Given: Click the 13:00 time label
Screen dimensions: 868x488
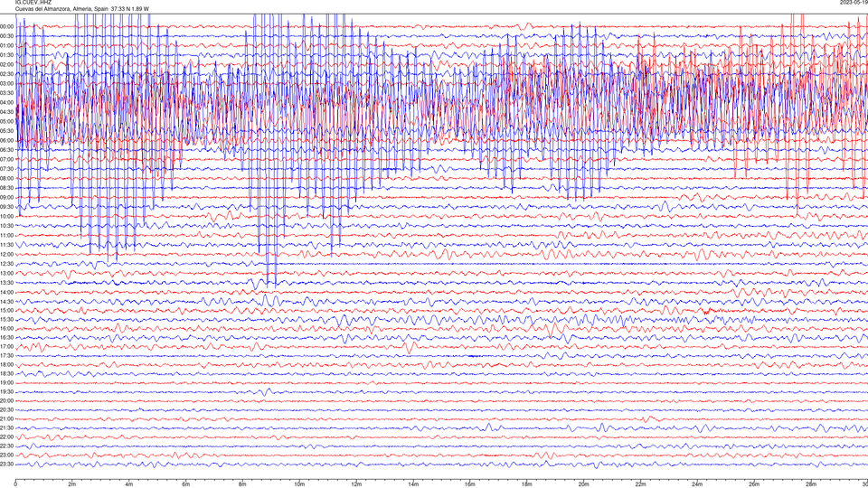Looking at the screenshot, I should 6,273.
